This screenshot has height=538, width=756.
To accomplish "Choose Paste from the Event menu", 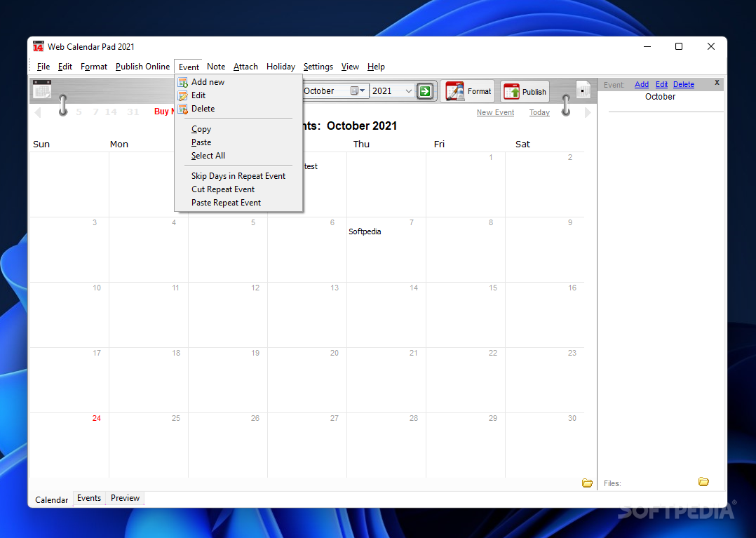I will (238, 142).
